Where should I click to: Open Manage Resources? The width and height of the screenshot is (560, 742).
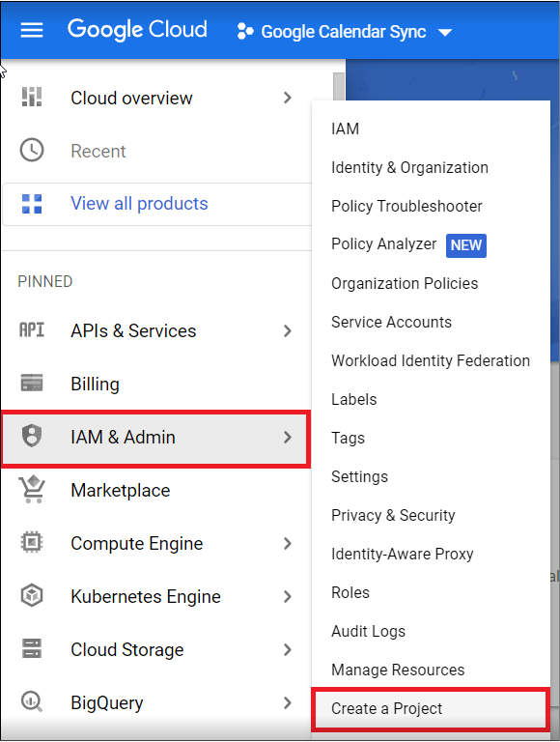pyautogui.click(x=398, y=671)
